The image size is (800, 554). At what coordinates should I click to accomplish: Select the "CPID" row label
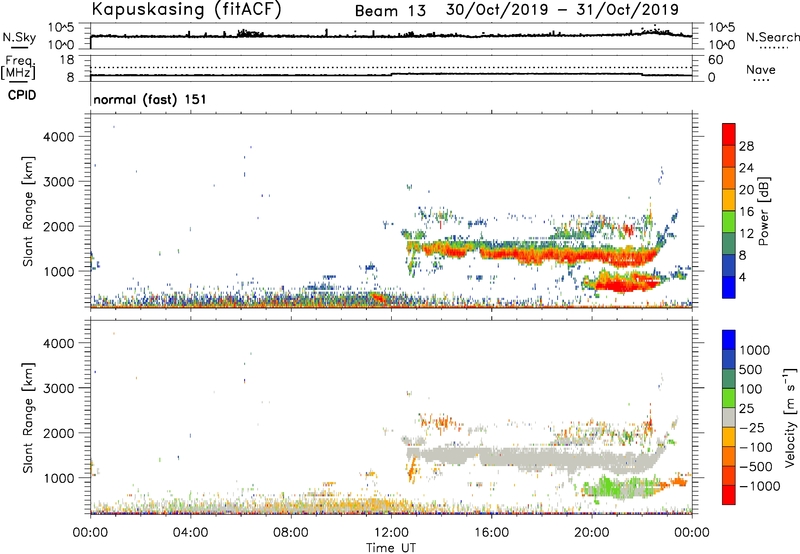coord(22,95)
